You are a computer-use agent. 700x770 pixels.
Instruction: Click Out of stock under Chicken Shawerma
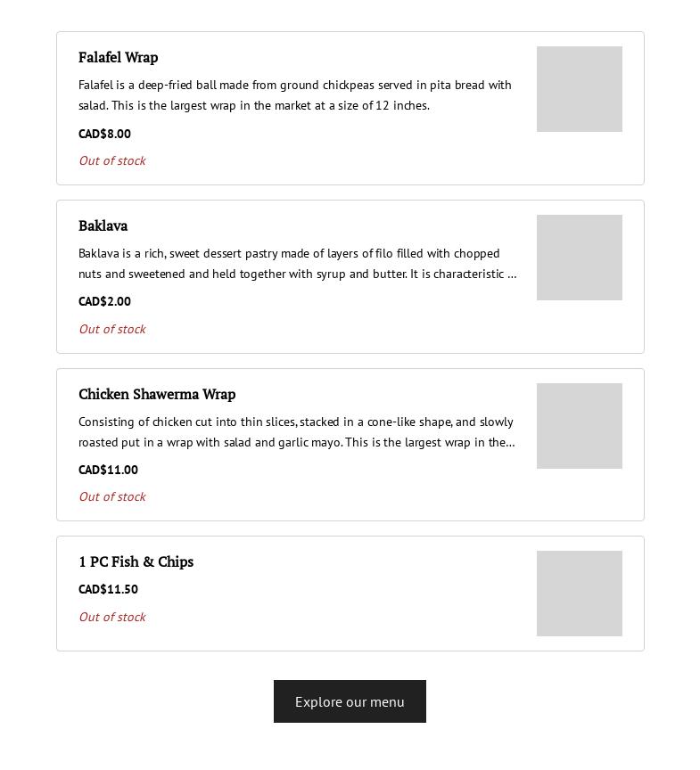tap(112, 496)
